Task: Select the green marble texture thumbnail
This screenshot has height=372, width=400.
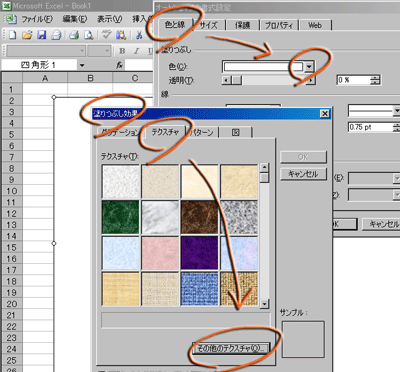Action: (x=121, y=217)
